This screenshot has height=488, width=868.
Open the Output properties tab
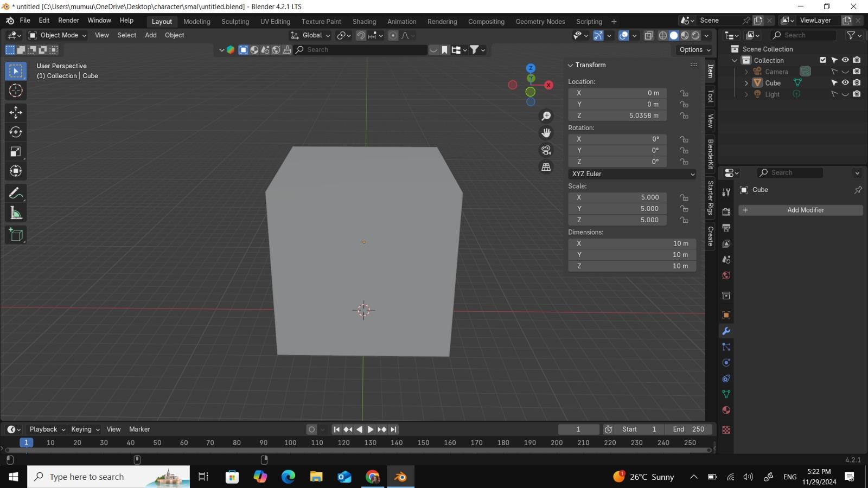point(726,228)
